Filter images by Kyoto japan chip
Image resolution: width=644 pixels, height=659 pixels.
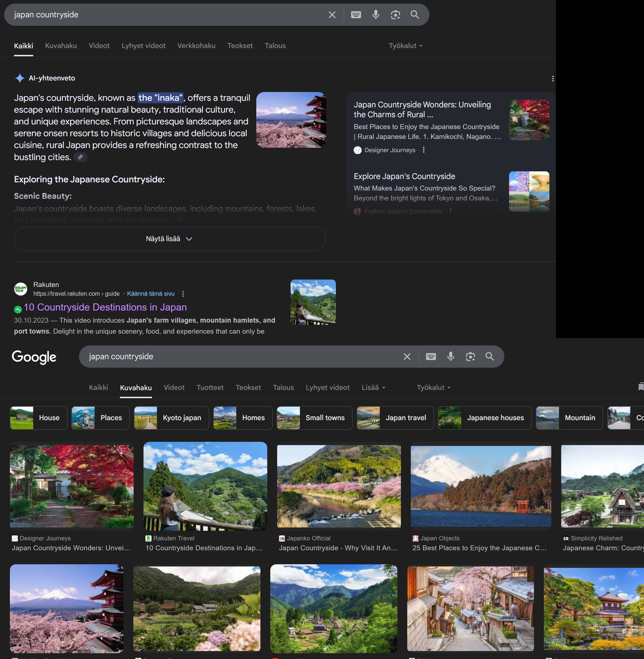[171, 418]
